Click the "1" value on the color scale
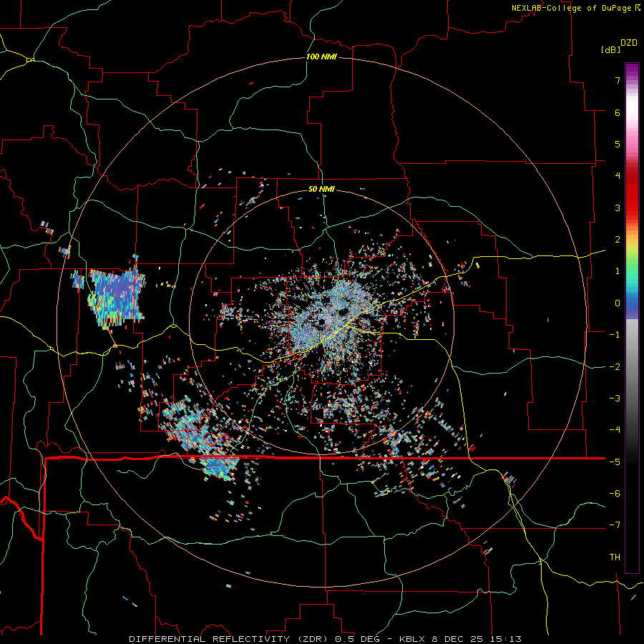Image resolution: width=644 pixels, height=644 pixels. click(x=618, y=271)
